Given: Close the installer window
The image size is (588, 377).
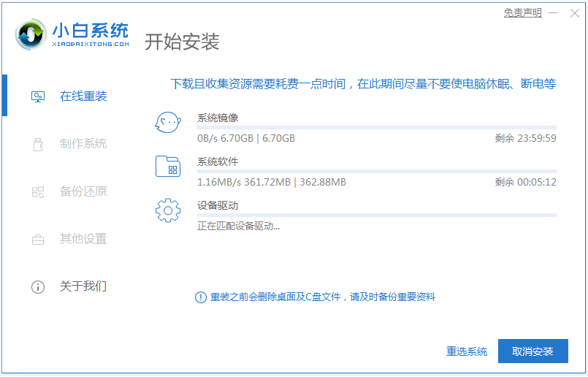Looking at the screenshot, I should click(x=575, y=13).
